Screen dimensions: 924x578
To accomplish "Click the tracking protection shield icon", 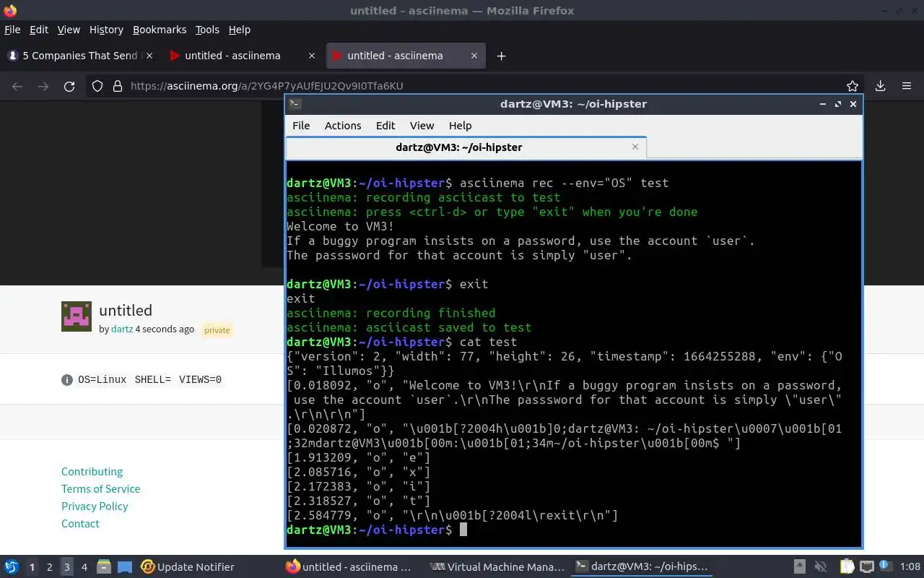I will [97, 86].
